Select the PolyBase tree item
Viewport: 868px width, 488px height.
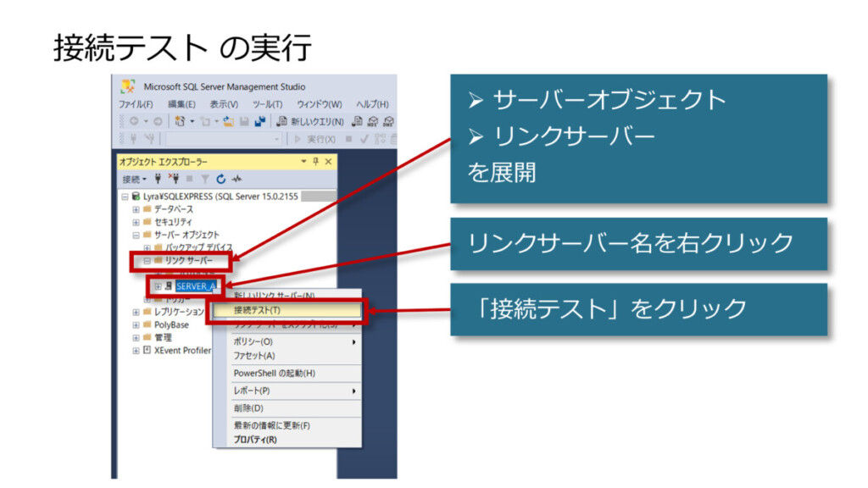(171, 324)
